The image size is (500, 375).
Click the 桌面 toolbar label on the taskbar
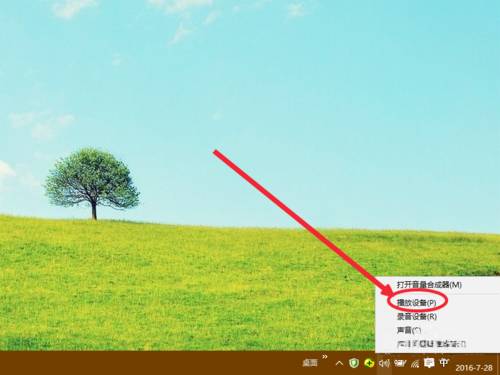(x=310, y=363)
